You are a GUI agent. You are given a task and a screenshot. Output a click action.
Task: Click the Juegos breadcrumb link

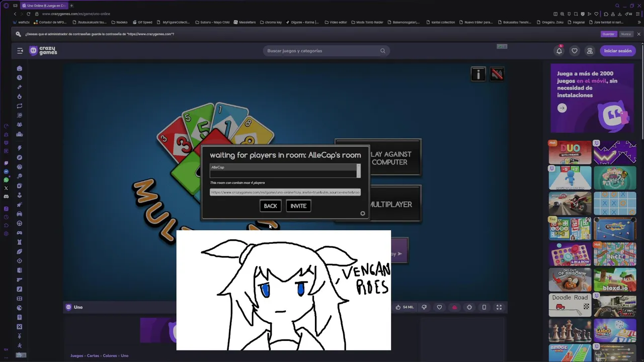[x=77, y=355]
